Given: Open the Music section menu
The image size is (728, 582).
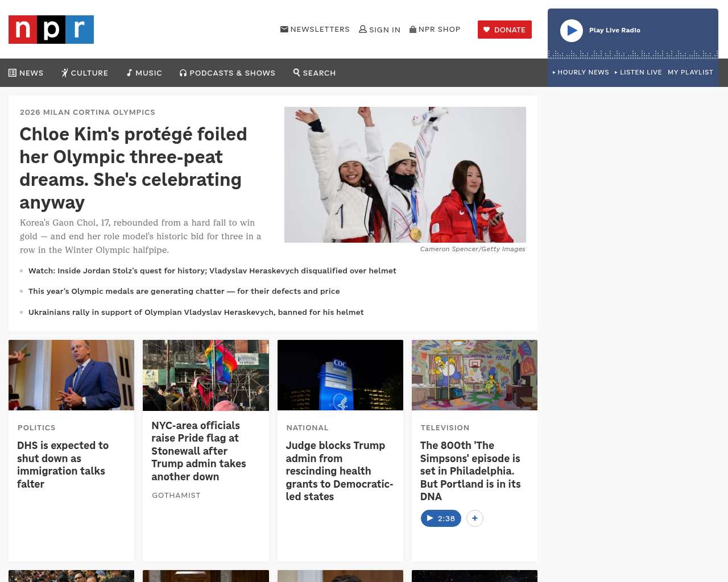Looking at the screenshot, I should click(144, 73).
